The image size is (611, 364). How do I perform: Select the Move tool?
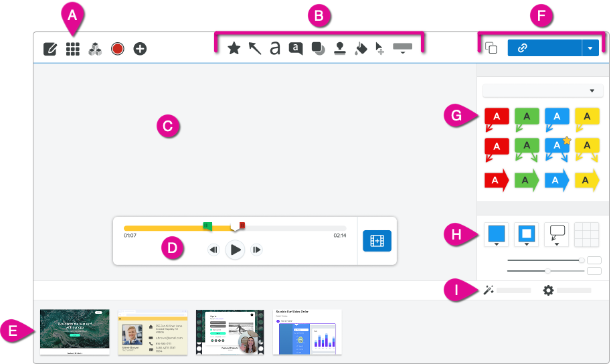coord(379,49)
